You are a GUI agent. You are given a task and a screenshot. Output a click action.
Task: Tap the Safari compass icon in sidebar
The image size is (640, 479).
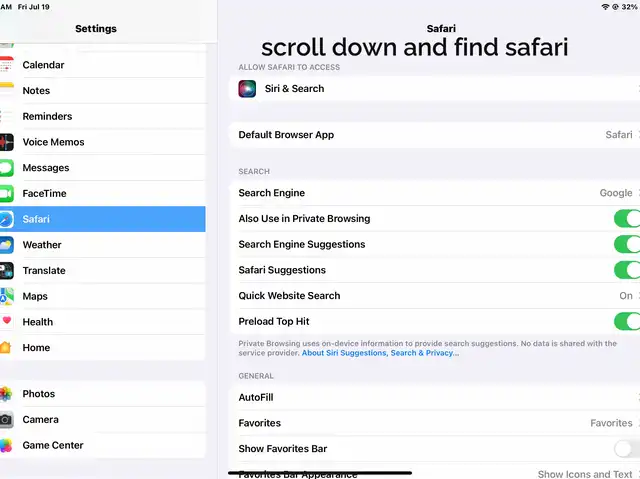(6, 219)
